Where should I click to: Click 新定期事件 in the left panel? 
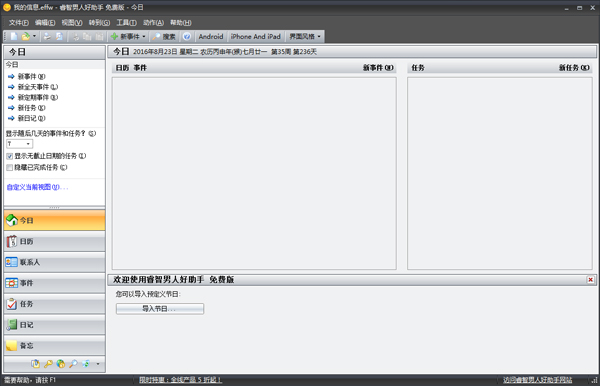38,97
